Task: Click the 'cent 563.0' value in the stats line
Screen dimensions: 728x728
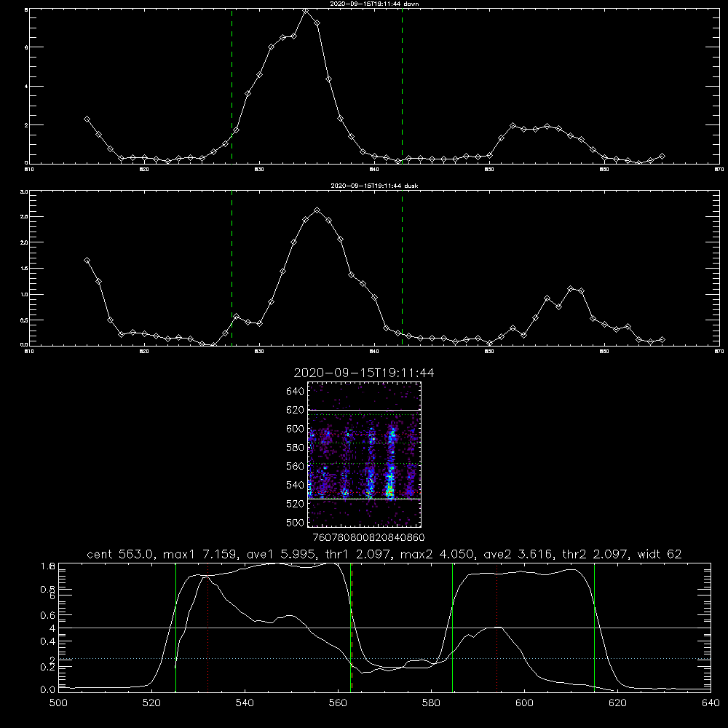Action: (x=120, y=554)
